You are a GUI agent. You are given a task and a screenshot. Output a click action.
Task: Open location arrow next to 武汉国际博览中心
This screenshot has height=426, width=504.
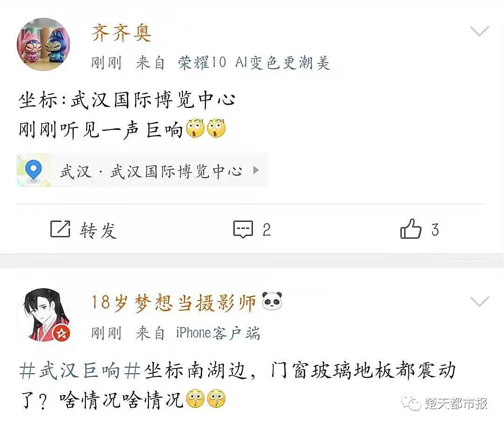256,170
